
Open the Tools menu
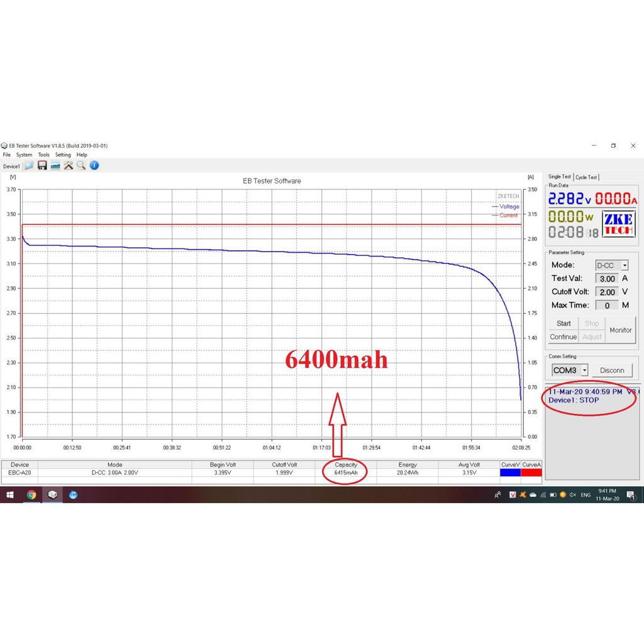pos(43,154)
